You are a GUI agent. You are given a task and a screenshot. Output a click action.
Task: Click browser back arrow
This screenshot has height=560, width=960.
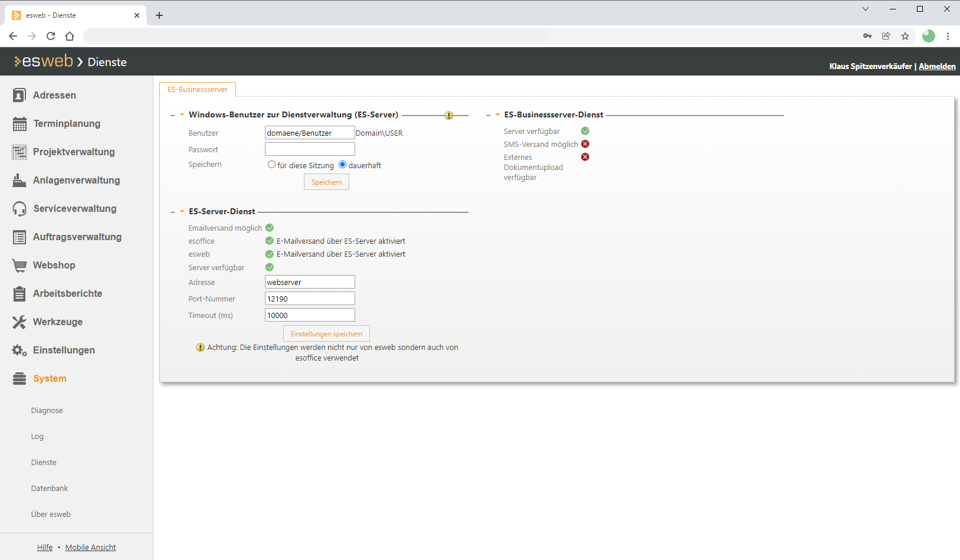pos(13,36)
